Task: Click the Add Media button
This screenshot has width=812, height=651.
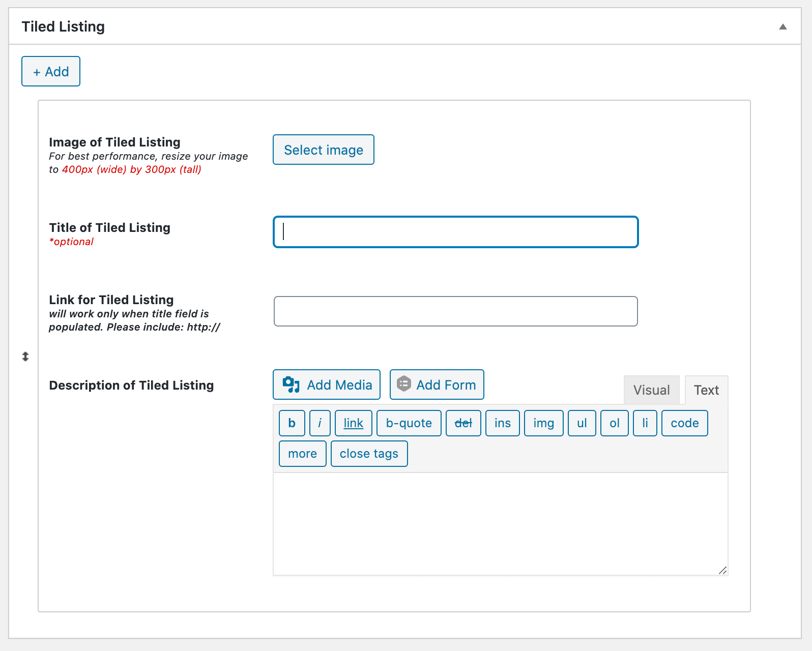Action: tap(327, 385)
